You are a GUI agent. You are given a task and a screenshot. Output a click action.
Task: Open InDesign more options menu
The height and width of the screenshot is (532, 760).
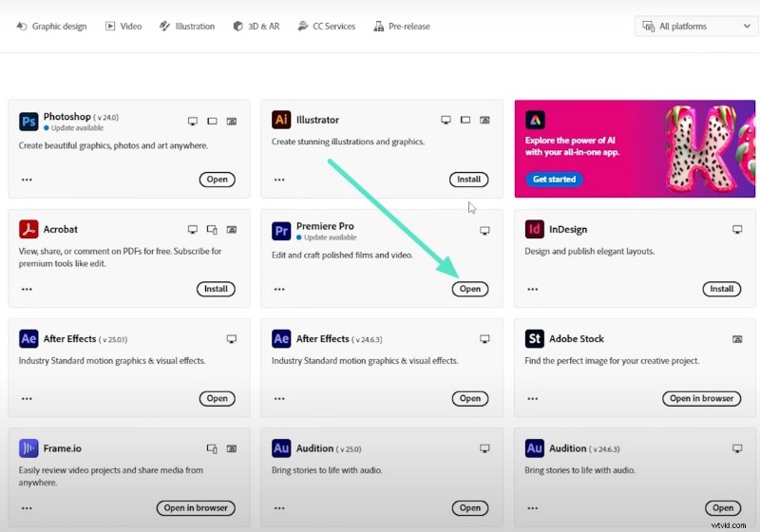pos(533,289)
